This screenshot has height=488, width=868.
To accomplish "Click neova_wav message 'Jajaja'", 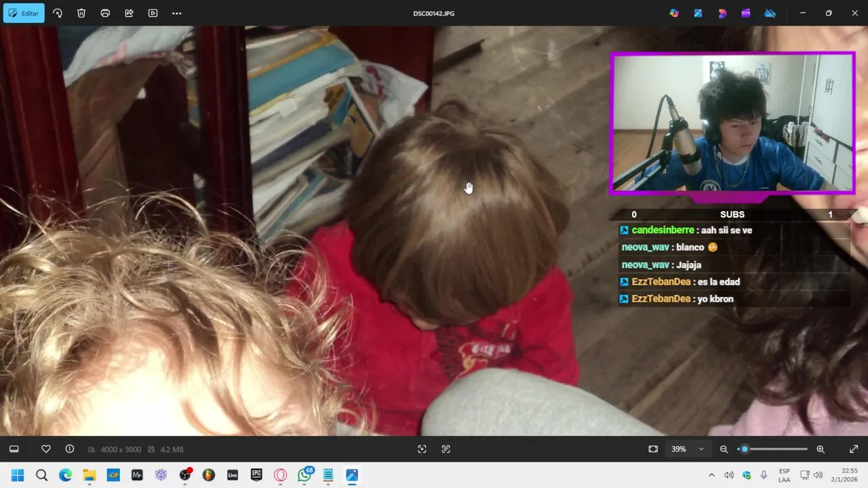I will pyautogui.click(x=688, y=265).
